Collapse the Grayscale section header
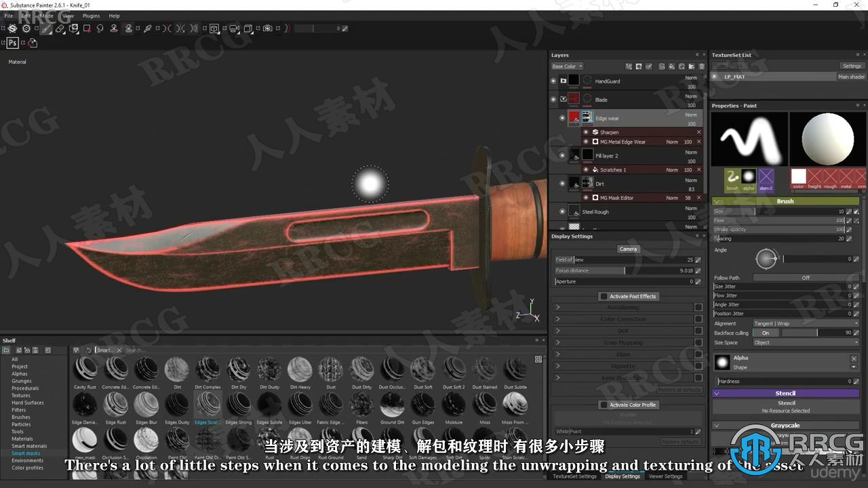The width and height of the screenshot is (868, 488). point(785,426)
